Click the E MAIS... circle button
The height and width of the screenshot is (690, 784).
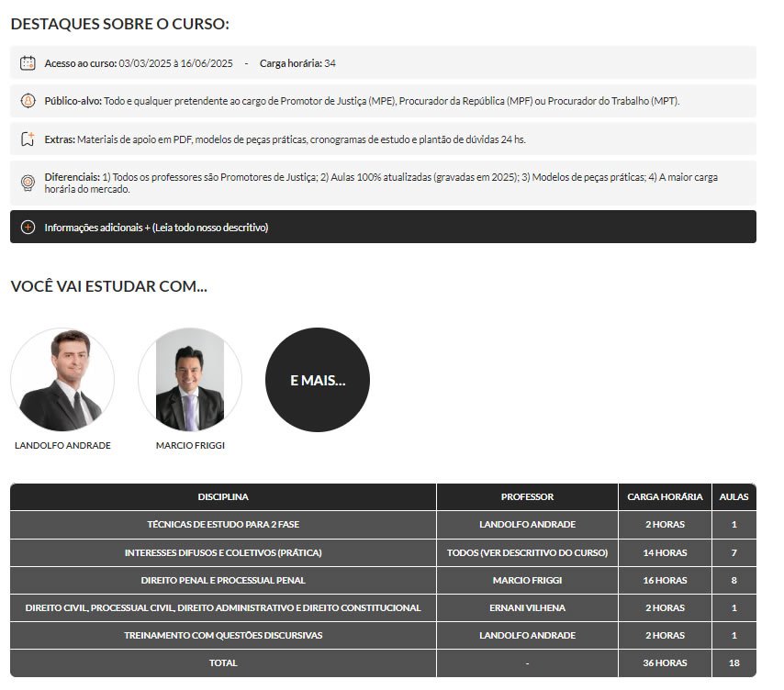[318, 380]
